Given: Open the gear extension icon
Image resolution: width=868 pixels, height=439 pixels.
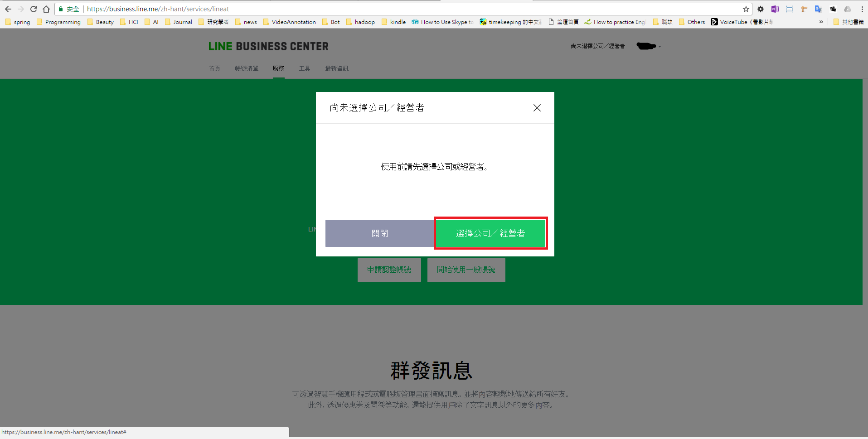Looking at the screenshot, I should 761,9.
